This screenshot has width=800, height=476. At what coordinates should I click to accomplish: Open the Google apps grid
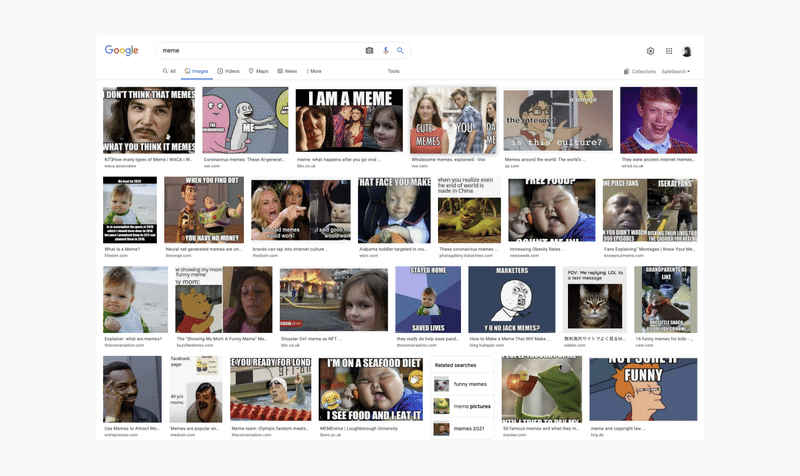click(x=669, y=51)
